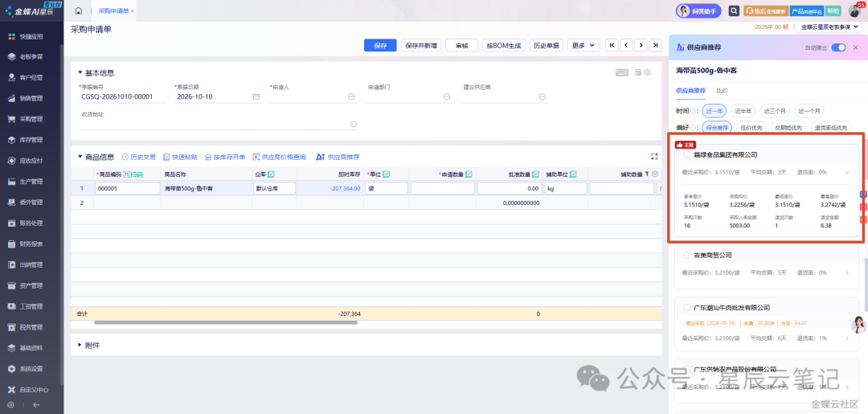
Task: Open account selector 金蝶云星辰老板参谋
Action: click(828, 27)
